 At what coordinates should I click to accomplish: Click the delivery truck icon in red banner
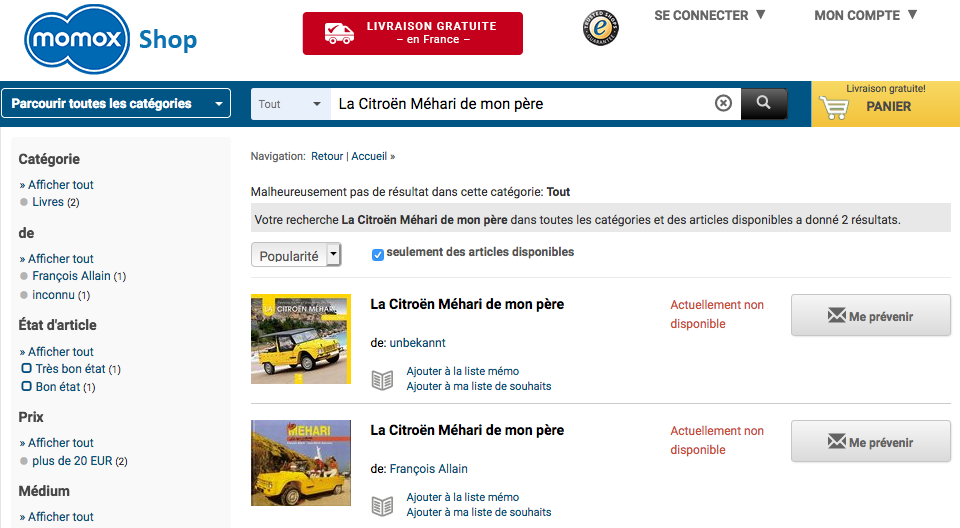coord(339,33)
